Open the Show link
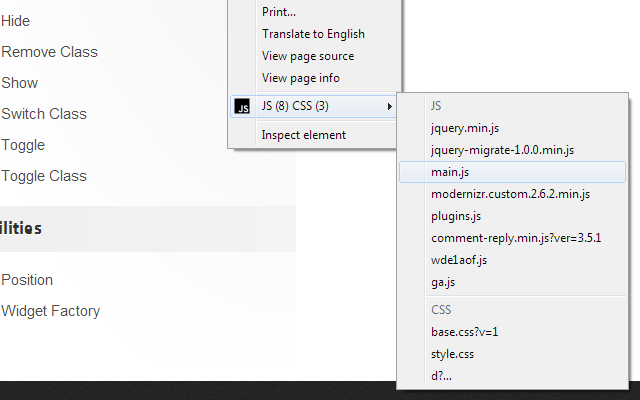The height and width of the screenshot is (400, 640). coord(19,83)
